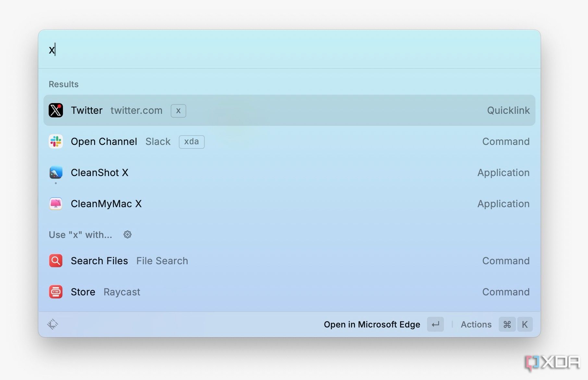Click the Twitter X app icon
The image size is (588, 380).
(x=56, y=110)
